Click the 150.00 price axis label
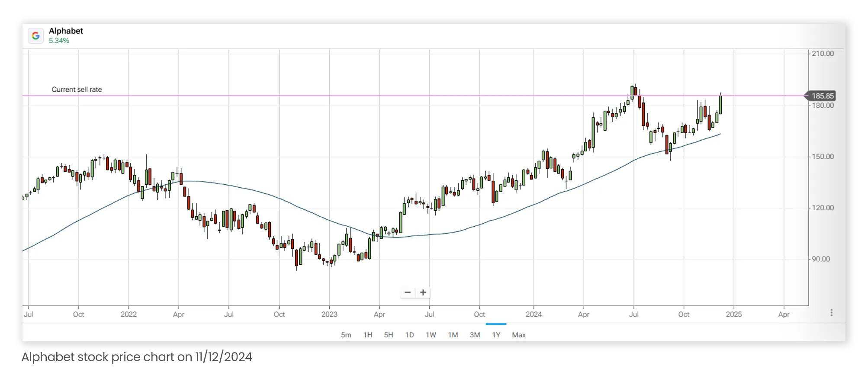 point(823,157)
